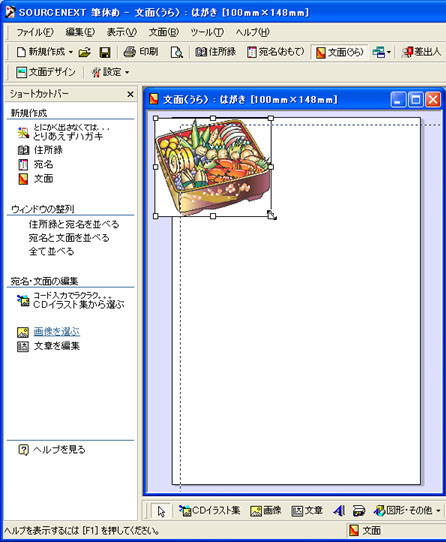Open the ツール(T) menu

207,32
